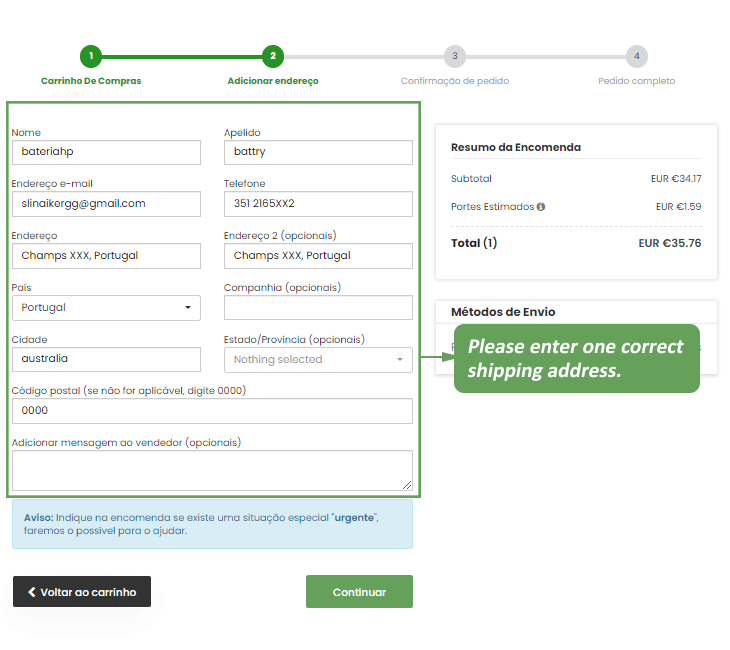Click the Pedido completo step label
The image size is (730, 650).
636,81
